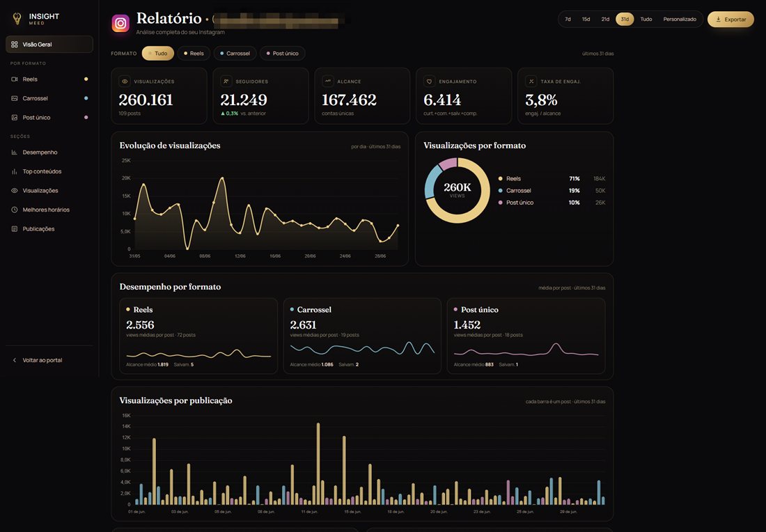Click the eye icon on Visualizações card
Image resolution: width=766 pixels, height=532 pixels.
click(x=125, y=81)
